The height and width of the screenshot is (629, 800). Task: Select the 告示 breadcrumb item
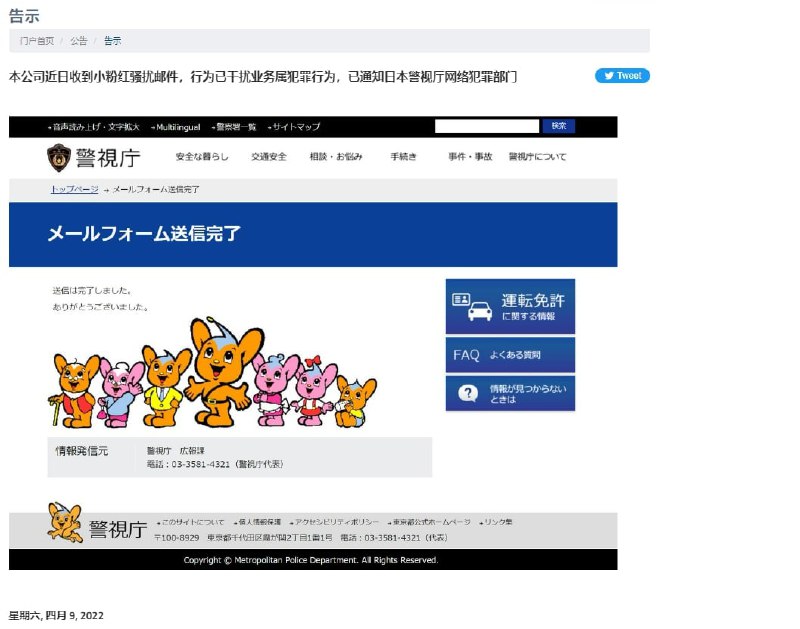[112, 41]
